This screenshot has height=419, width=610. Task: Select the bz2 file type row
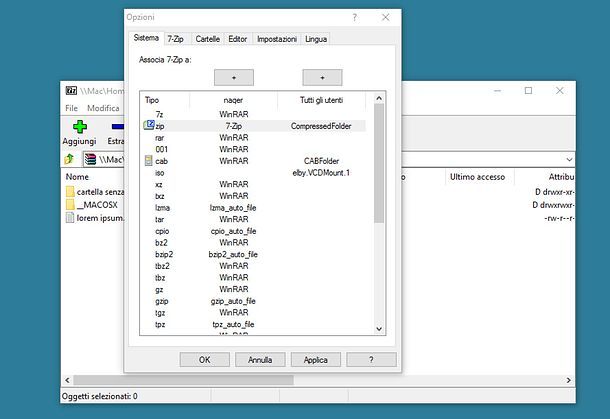pos(253,243)
